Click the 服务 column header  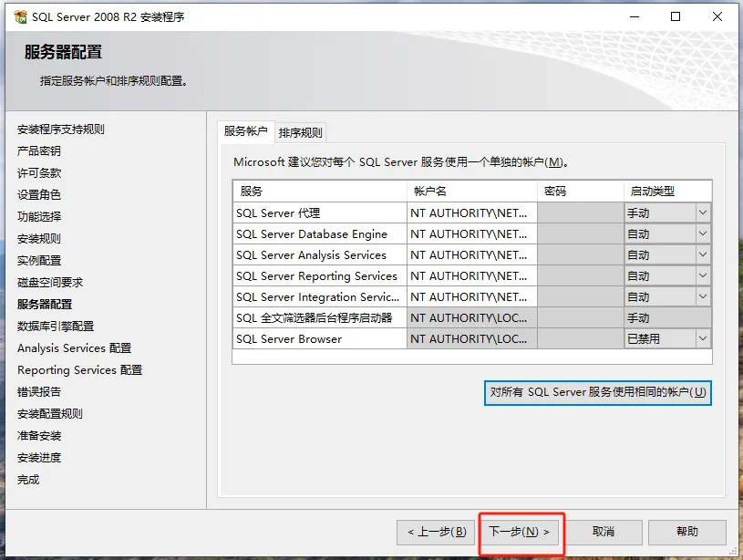pos(320,192)
